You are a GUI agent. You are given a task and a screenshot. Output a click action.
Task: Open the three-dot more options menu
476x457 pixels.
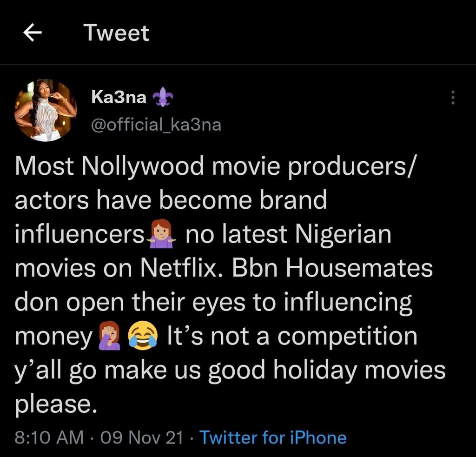453,98
